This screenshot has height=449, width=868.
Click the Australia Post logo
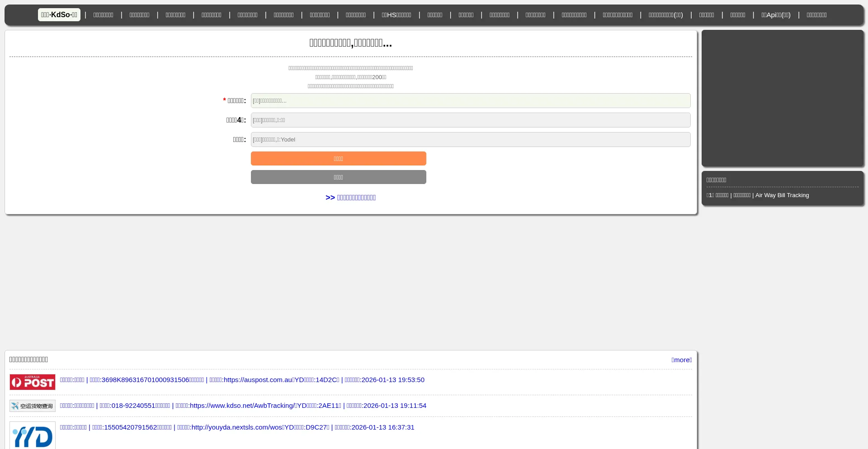(x=32, y=382)
